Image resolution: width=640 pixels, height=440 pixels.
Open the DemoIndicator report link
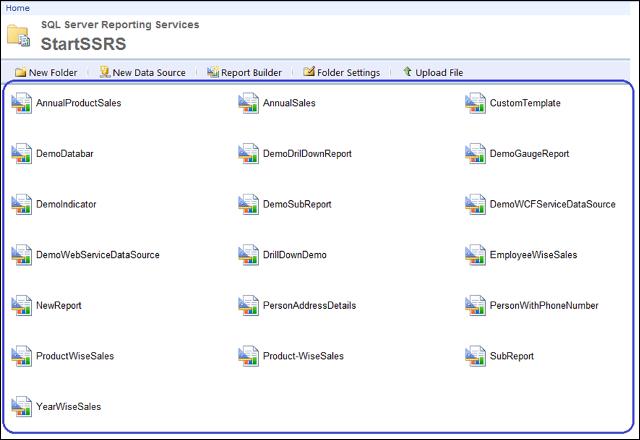point(66,204)
